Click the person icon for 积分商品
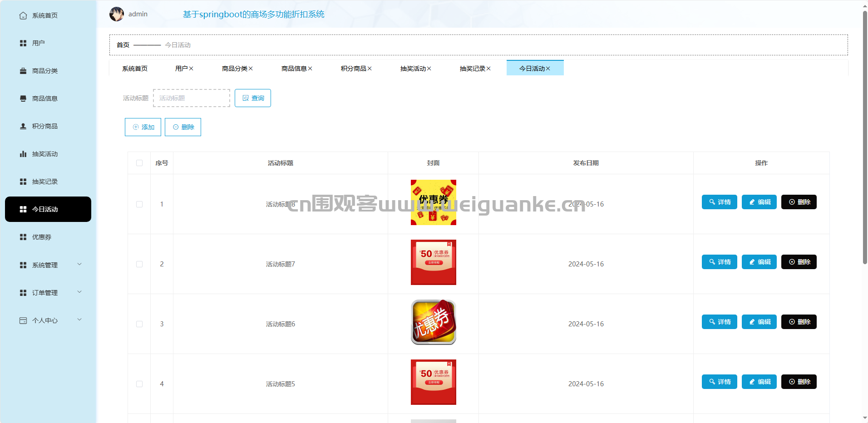868x423 pixels. tap(23, 126)
